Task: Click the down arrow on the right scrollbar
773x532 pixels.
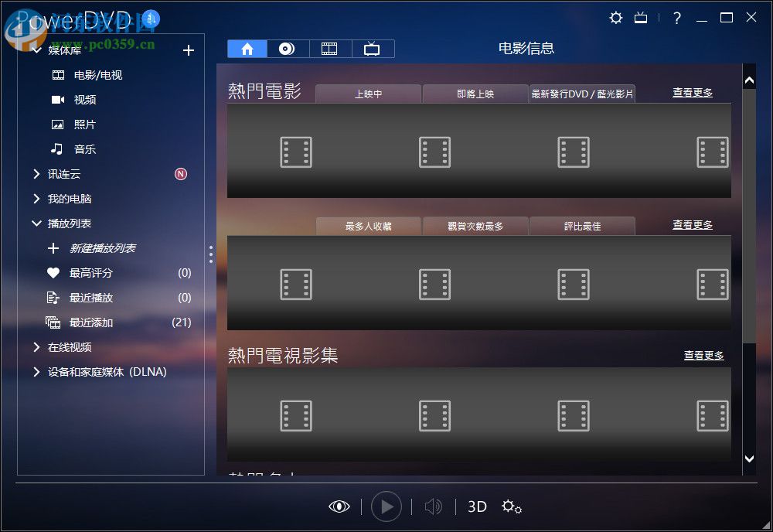Action: (749, 457)
